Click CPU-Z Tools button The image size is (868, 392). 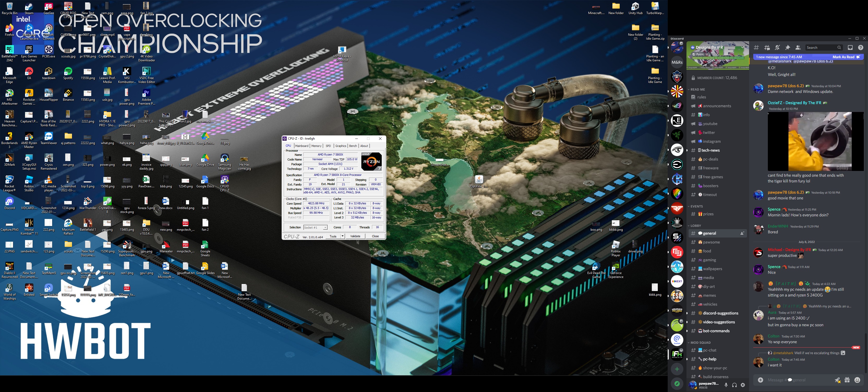coord(333,236)
